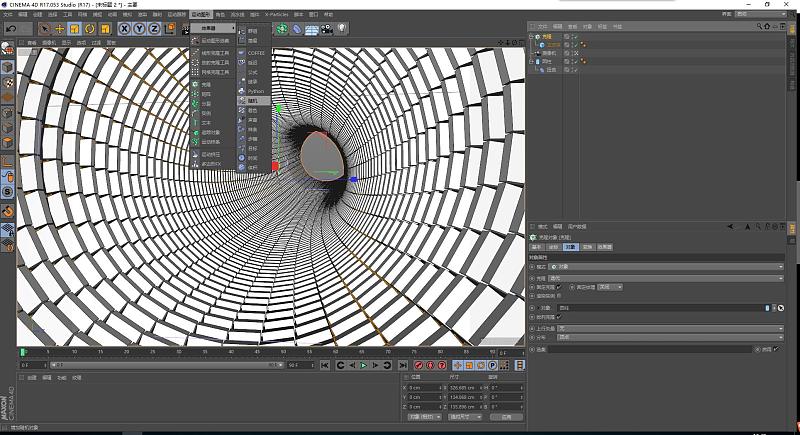Click the Apply button in the coordinates panel
Screen dimensions: 800x435
point(506,417)
